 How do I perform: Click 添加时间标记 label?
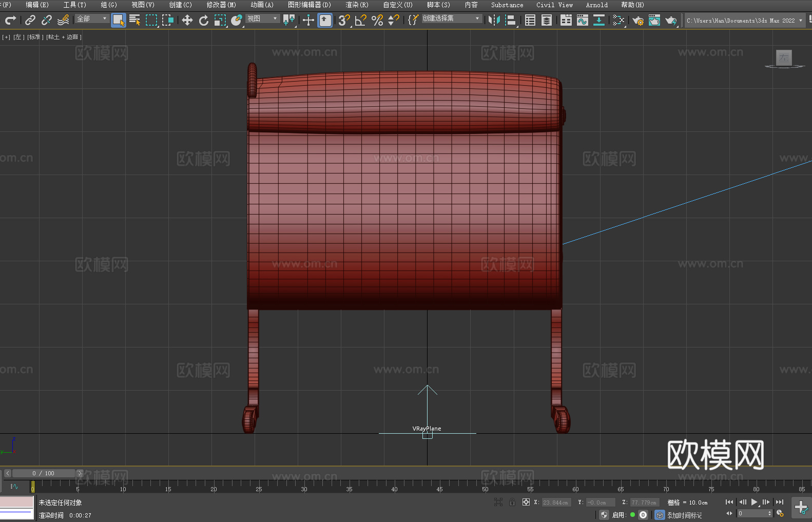[x=684, y=515]
